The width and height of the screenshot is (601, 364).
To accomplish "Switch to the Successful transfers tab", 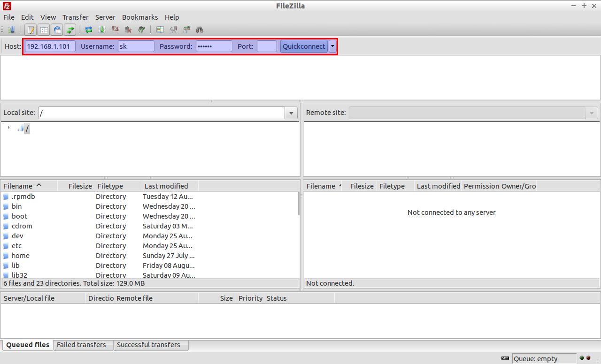I will (x=151, y=345).
